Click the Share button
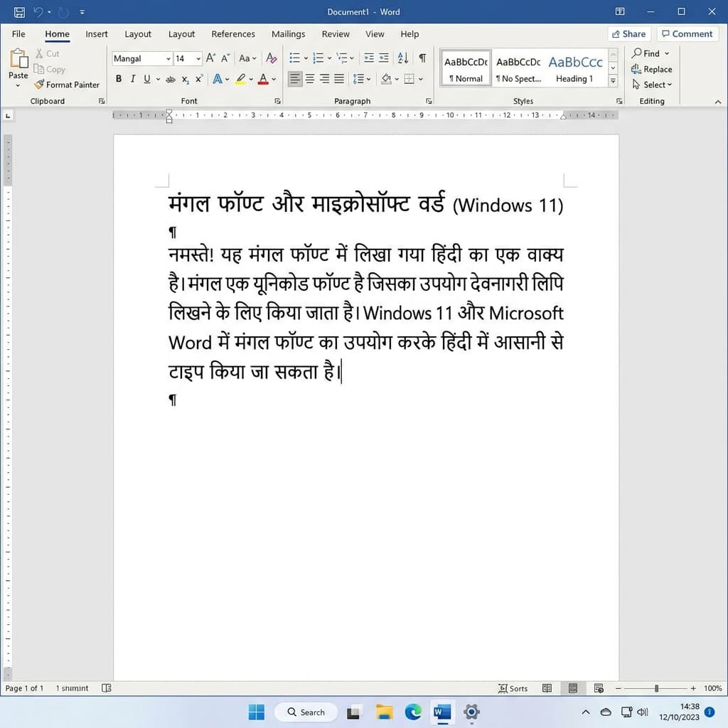 click(629, 34)
